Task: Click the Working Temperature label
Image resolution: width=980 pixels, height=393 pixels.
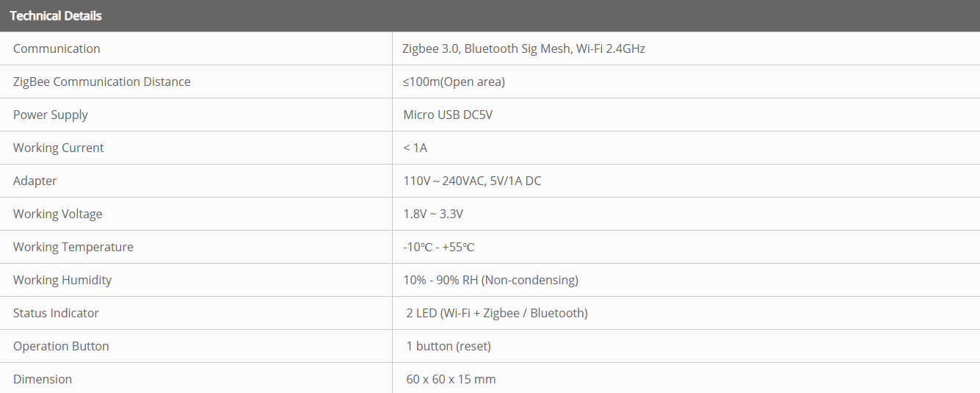Action: point(73,247)
